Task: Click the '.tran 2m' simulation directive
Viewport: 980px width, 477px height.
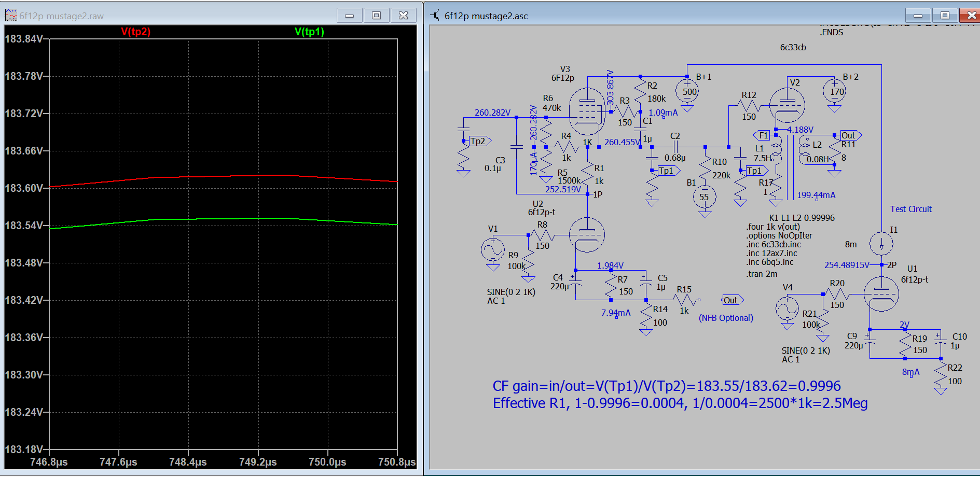Action: (762, 274)
